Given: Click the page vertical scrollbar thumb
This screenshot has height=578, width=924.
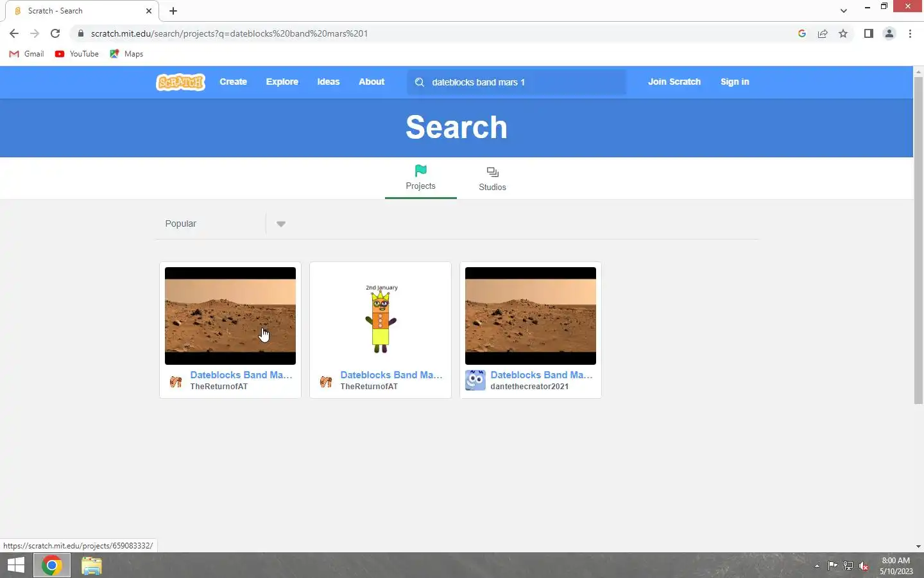Looking at the screenshot, I should pos(918,240).
